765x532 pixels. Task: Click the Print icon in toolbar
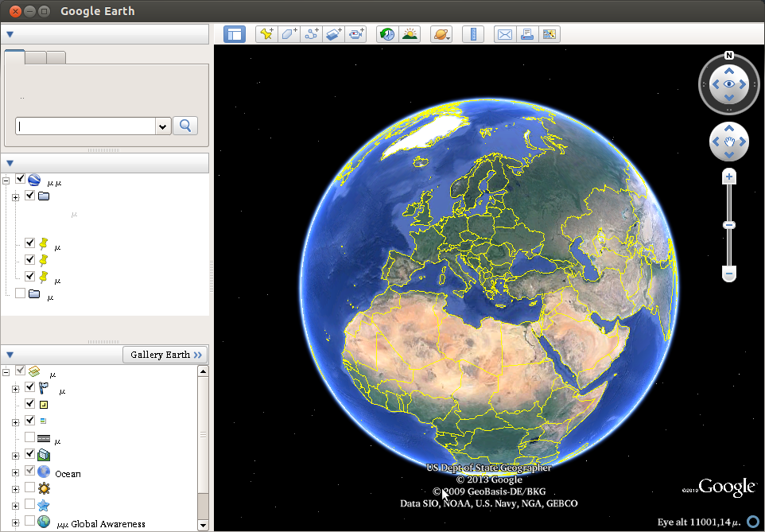coord(527,34)
